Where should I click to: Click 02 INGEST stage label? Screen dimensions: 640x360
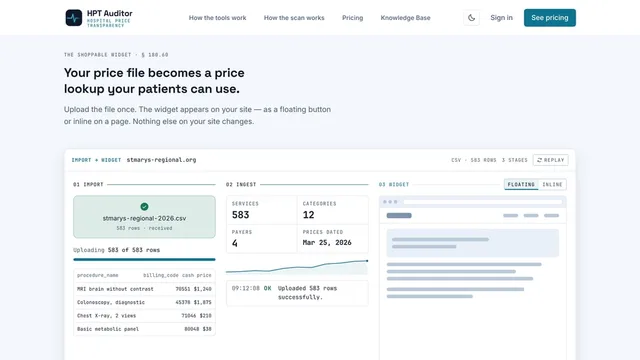pyautogui.click(x=241, y=184)
